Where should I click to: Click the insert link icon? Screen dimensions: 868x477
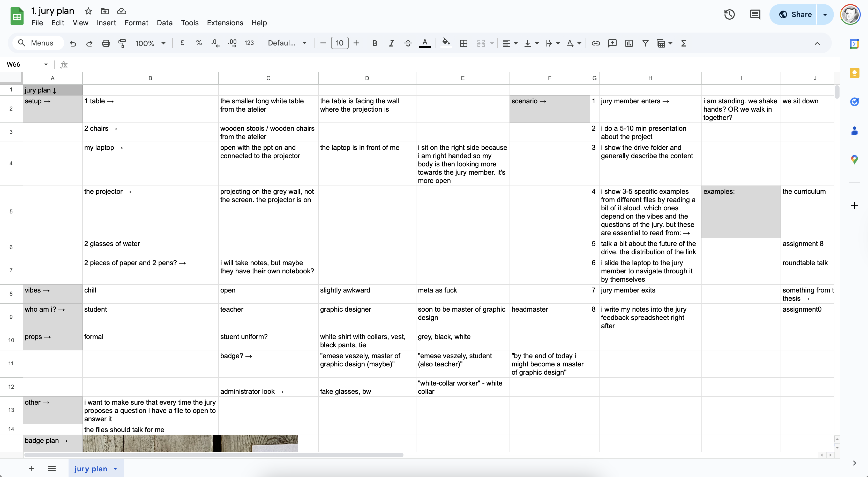pyautogui.click(x=595, y=43)
